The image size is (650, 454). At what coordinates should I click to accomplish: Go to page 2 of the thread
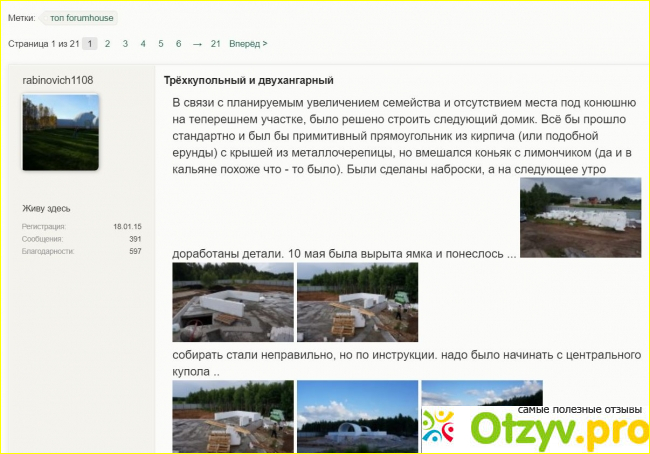tap(107, 44)
